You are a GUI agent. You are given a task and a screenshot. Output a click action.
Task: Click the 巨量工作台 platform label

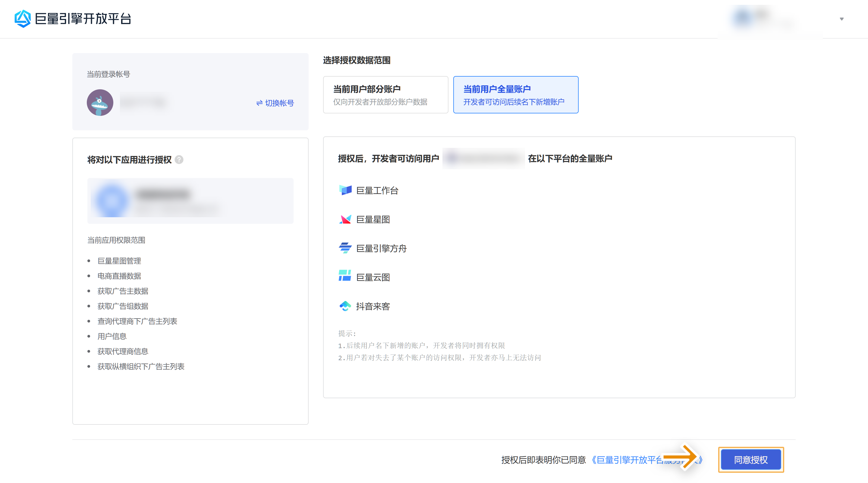pyautogui.click(x=377, y=191)
